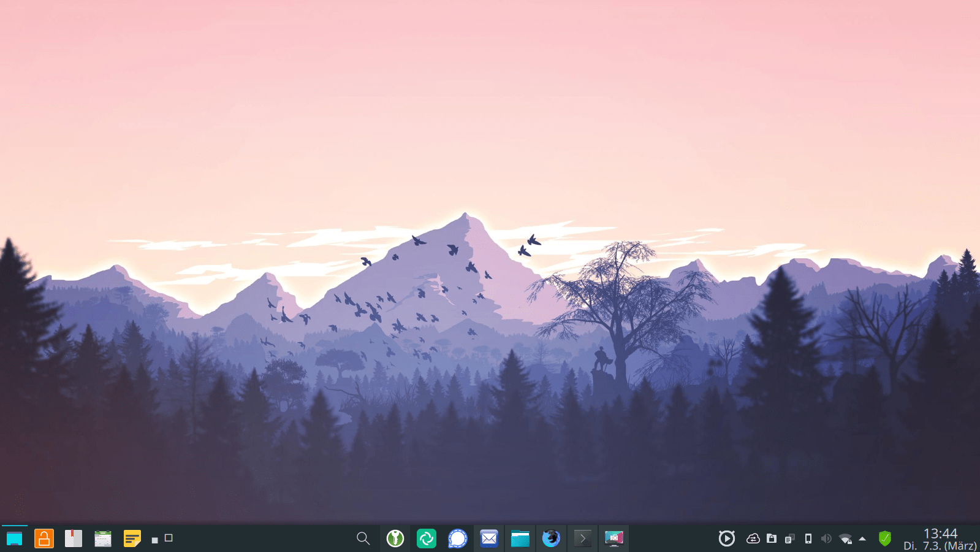Open the Element chat application

point(427,539)
